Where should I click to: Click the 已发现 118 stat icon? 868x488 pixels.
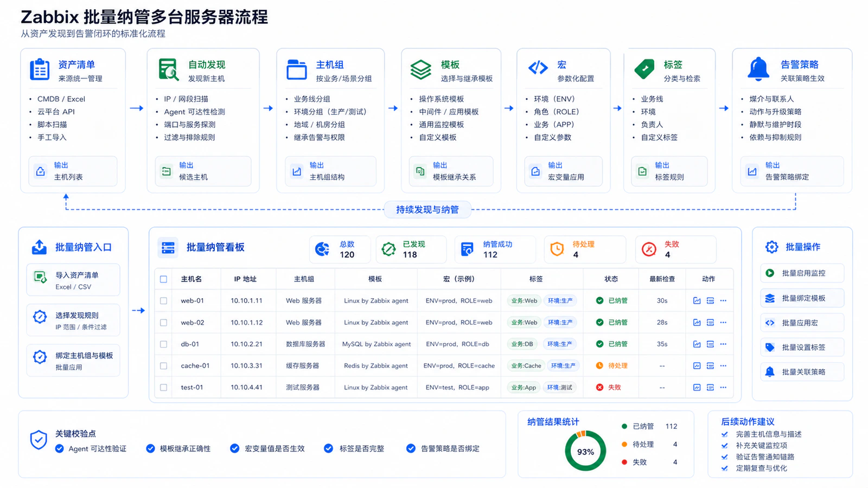388,249
